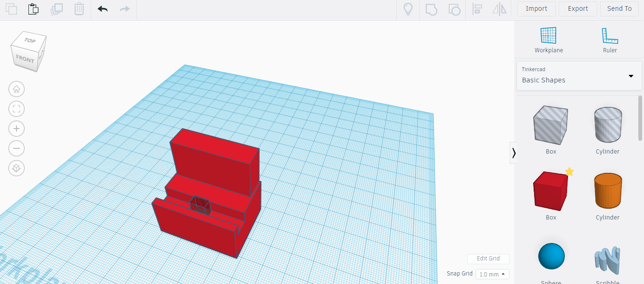Click the Paste clipboard icon
The width and height of the screenshot is (644, 284).
tap(33, 8)
